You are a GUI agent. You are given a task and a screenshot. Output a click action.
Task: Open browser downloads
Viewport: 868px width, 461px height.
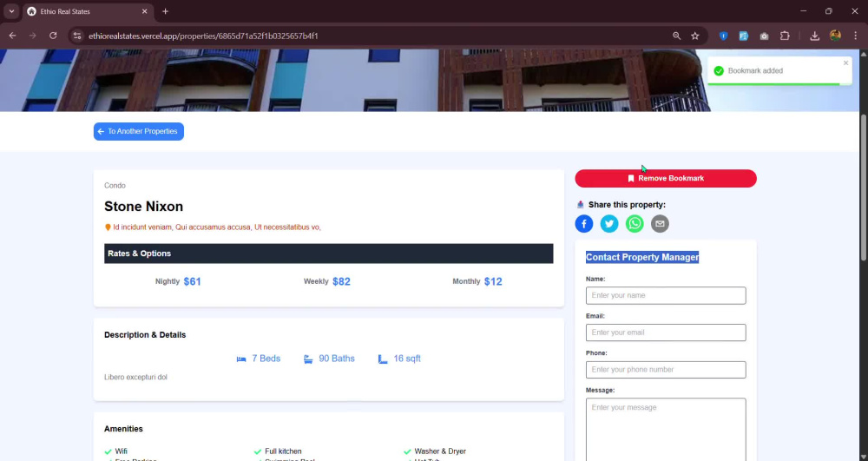pos(814,36)
